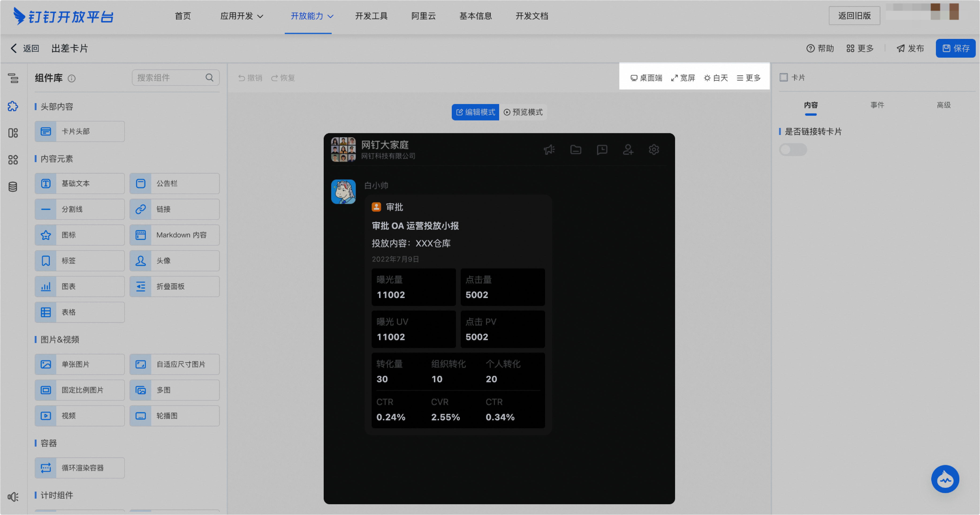Open the floating assistant bubble icon
This screenshot has height=515, width=980.
(x=945, y=479)
